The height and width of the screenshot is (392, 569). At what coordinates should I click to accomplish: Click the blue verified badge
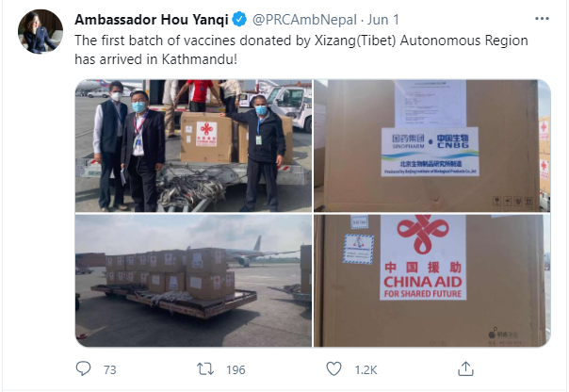click(x=239, y=19)
